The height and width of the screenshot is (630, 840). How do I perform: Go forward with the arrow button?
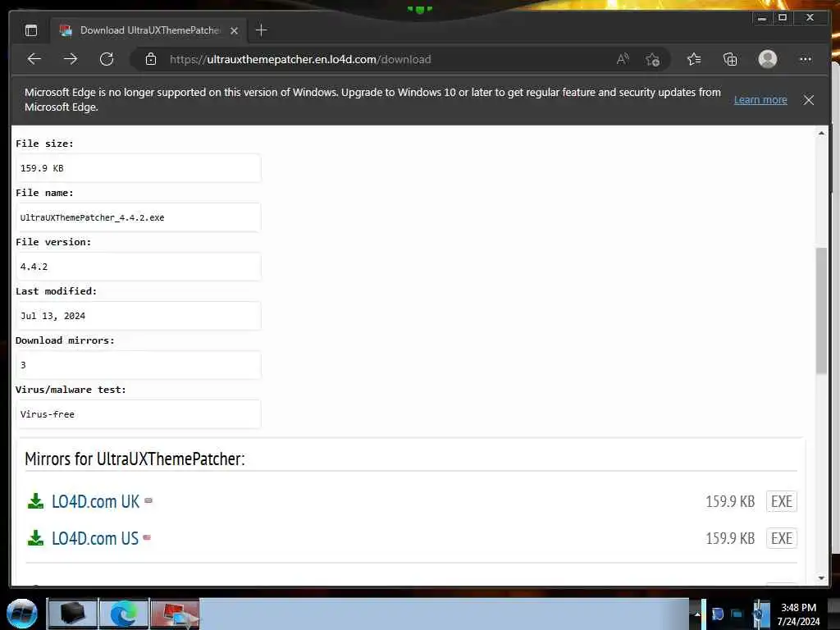pyautogui.click(x=71, y=59)
